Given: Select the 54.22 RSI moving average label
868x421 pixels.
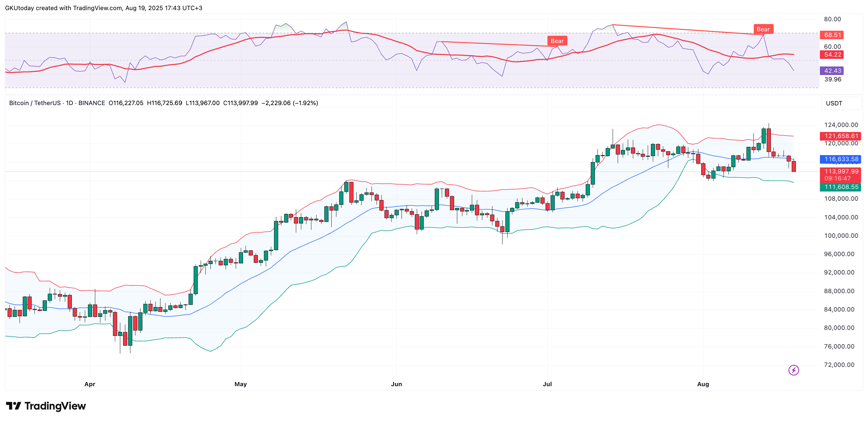Looking at the screenshot, I should (x=832, y=55).
